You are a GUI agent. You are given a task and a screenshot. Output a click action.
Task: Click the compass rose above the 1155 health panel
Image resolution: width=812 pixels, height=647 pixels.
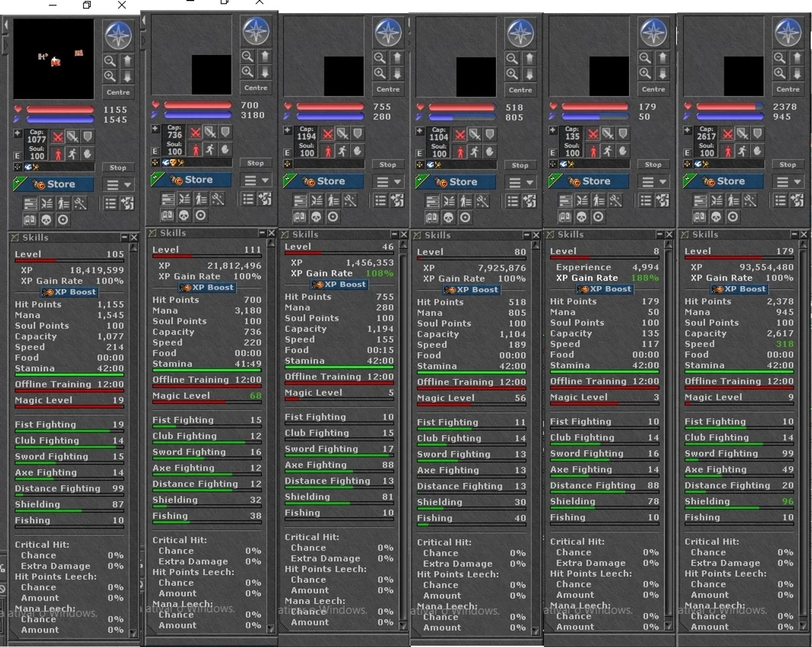118,36
